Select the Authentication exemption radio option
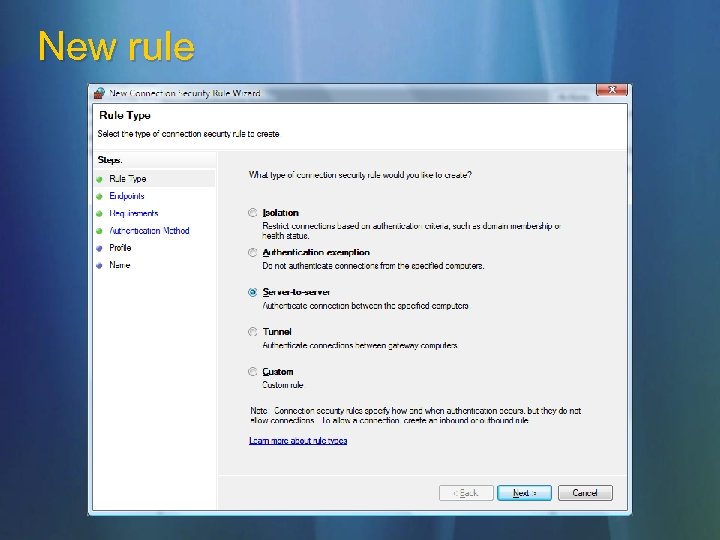This screenshot has height=540, width=720. [x=253, y=253]
